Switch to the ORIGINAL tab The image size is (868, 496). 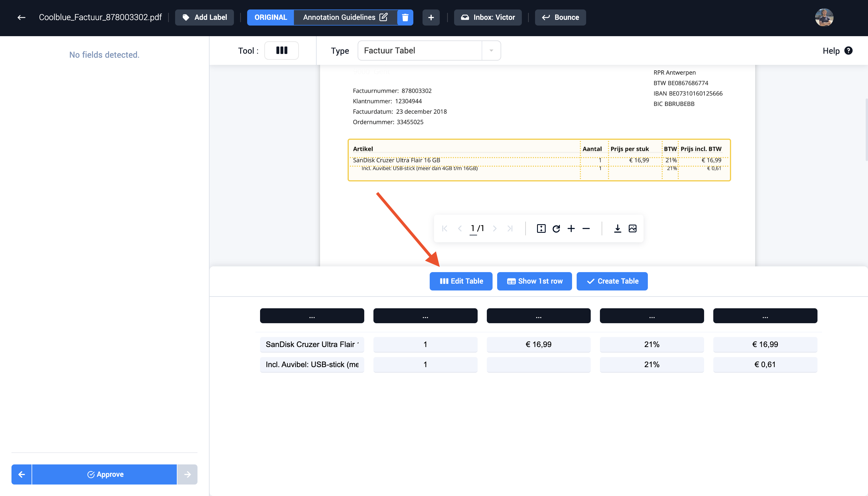click(x=270, y=18)
